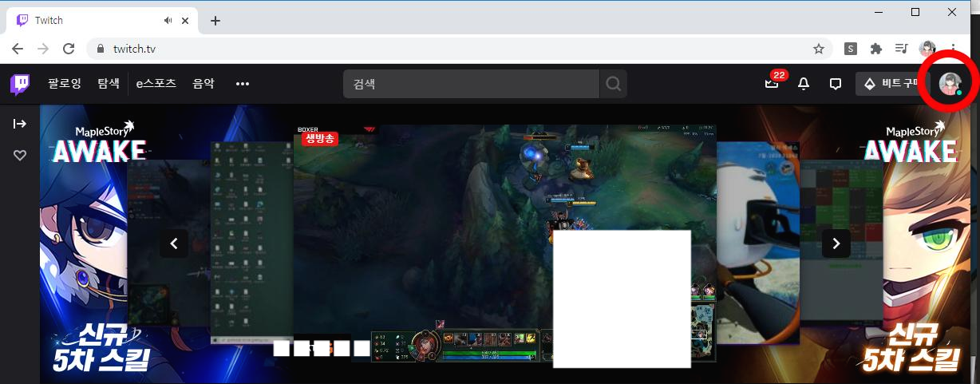Image resolution: width=980 pixels, height=384 pixels.
Task: Open the media control icon in Chrome toolbar
Action: (x=901, y=49)
